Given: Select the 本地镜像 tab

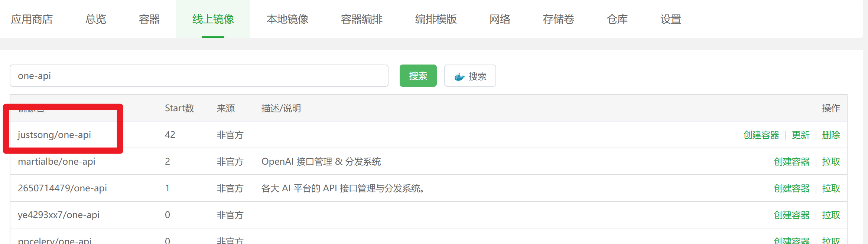Looking at the screenshot, I should [x=287, y=19].
